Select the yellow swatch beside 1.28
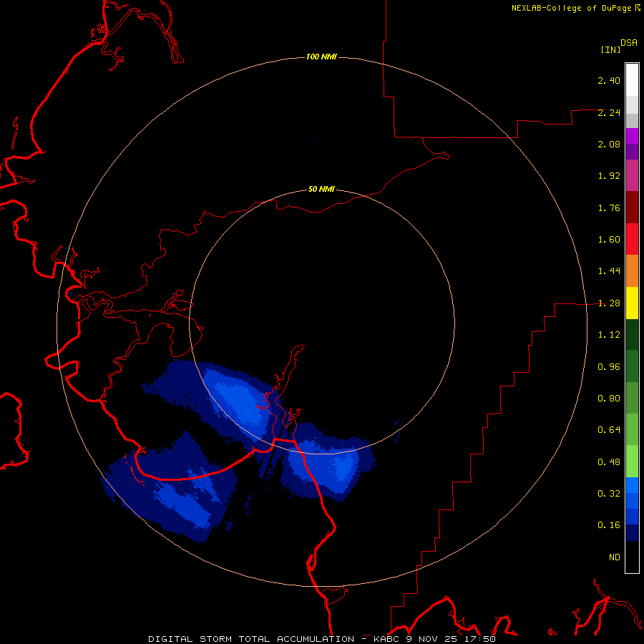This screenshot has height=644, width=644. (x=632, y=303)
